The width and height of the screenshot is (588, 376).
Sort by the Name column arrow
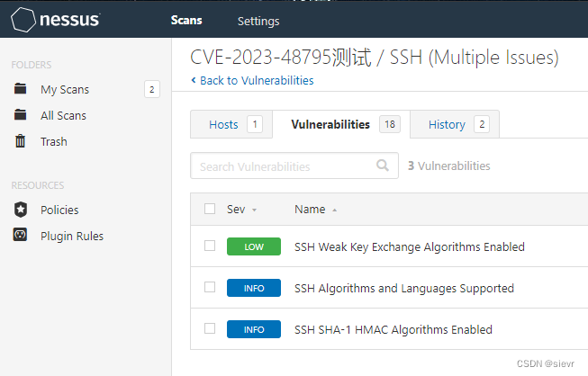[334, 210]
